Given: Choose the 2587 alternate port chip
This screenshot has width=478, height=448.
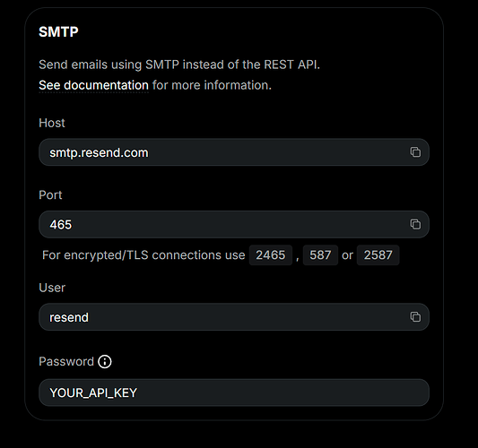Looking at the screenshot, I should (x=378, y=255).
